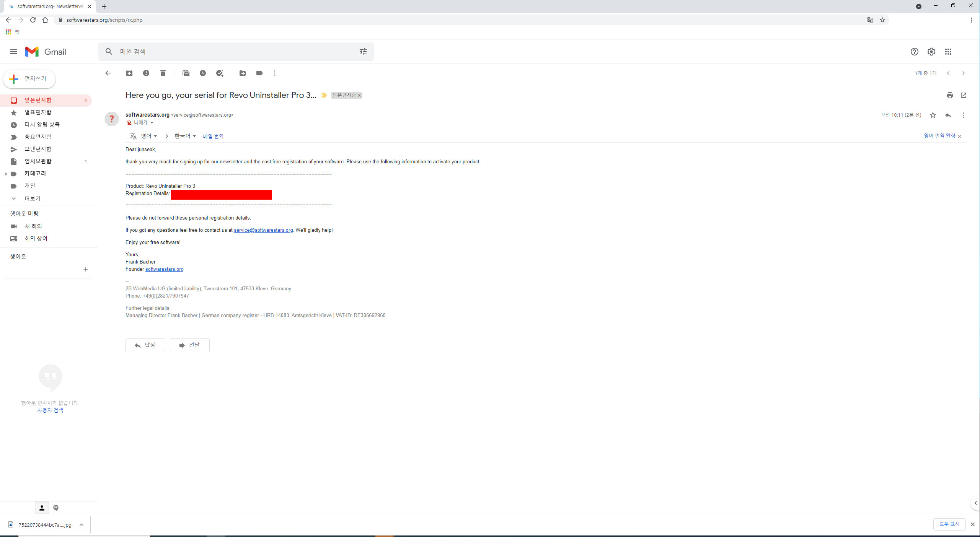Close the downloads bar

tap(972, 524)
